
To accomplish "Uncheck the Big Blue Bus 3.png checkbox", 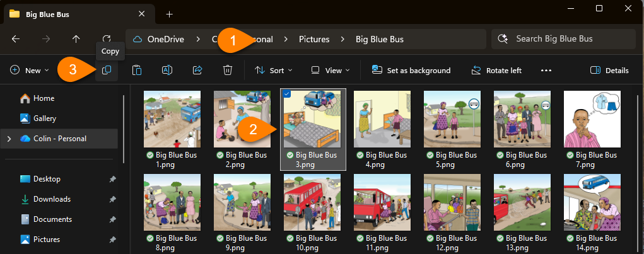I will tap(287, 94).
